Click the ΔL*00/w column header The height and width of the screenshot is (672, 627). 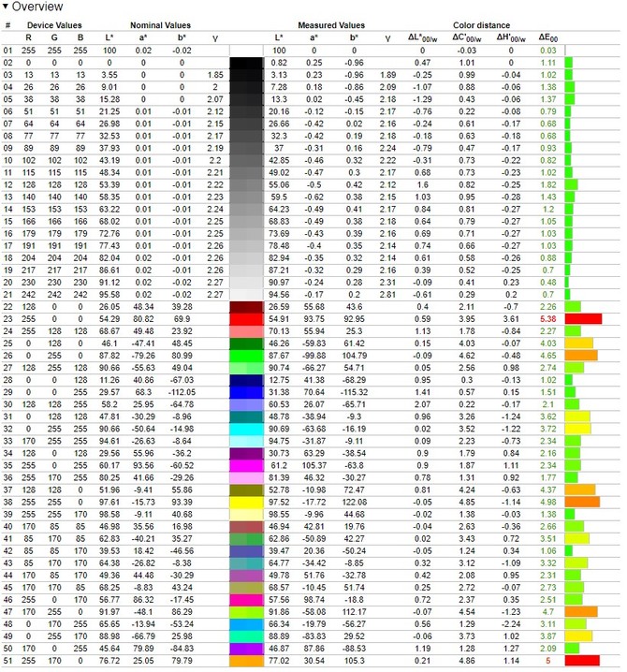pyautogui.click(x=422, y=38)
